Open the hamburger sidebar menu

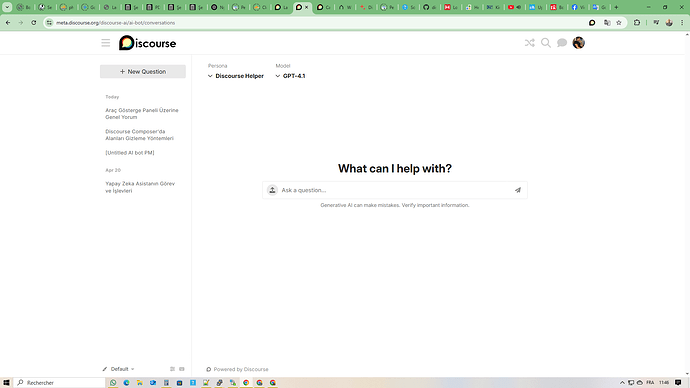[x=106, y=43]
